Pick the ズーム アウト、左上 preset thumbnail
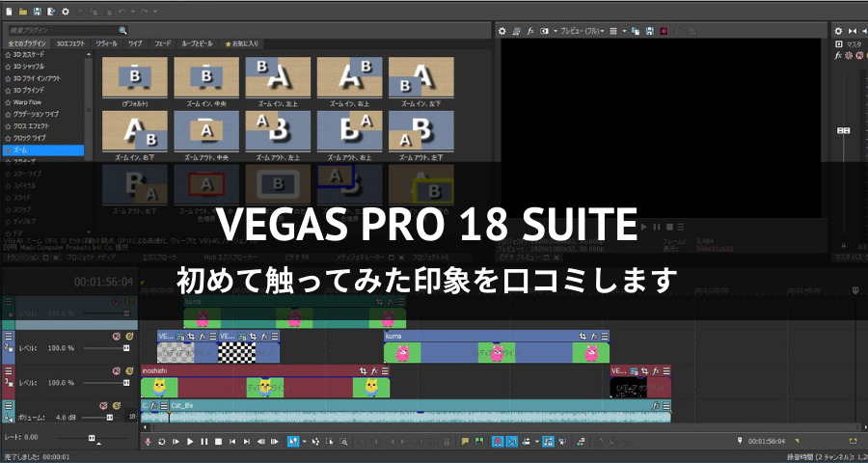The height and width of the screenshot is (463, 868). coord(278,131)
